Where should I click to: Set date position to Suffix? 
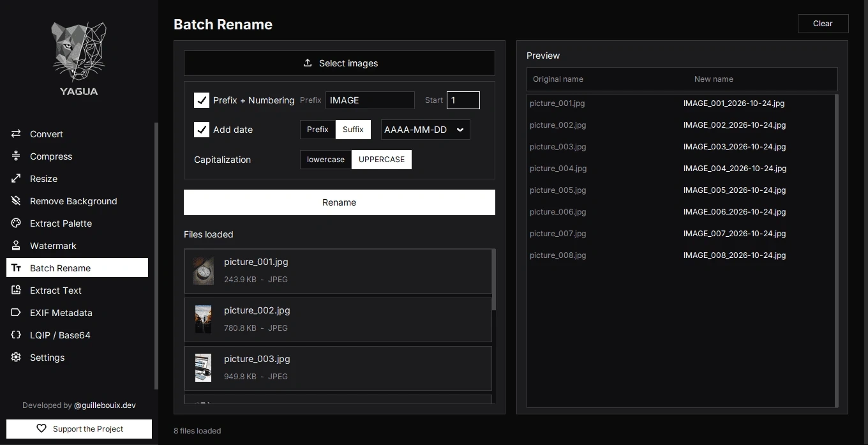353,130
